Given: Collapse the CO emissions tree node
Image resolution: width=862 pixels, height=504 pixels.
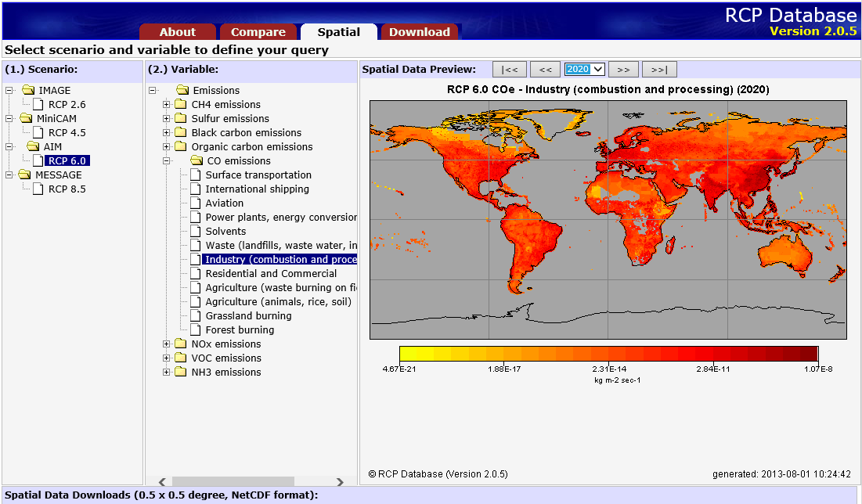Looking at the screenshot, I should [x=166, y=160].
